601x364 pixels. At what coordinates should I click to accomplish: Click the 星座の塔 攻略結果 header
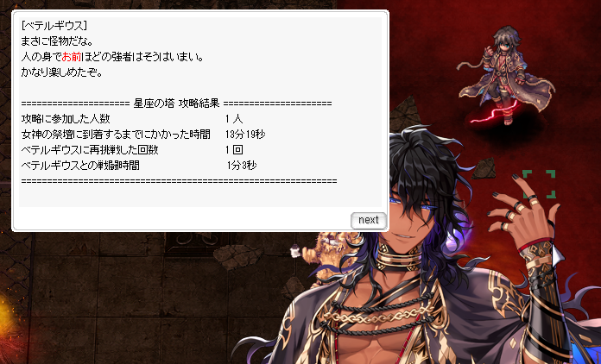click(x=176, y=104)
